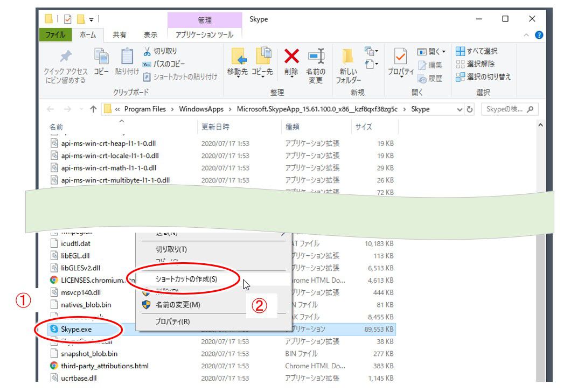The height and width of the screenshot is (392, 564).
Task: Click the Back navigation arrow
Action: tap(51, 109)
